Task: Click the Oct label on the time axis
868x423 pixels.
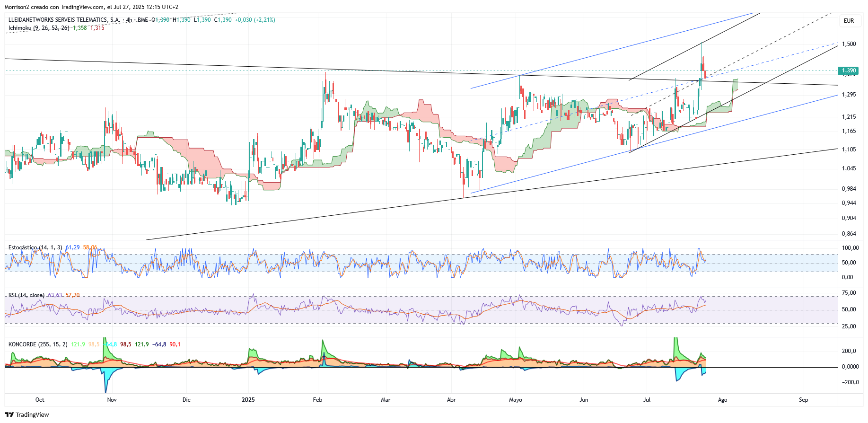Action: click(x=40, y=400)
